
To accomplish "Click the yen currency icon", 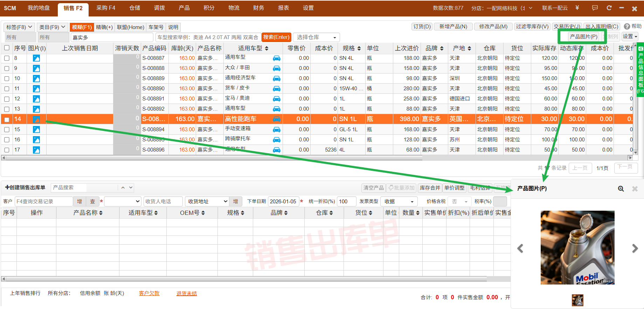I will pyautogui.click(x=577, y=8).
